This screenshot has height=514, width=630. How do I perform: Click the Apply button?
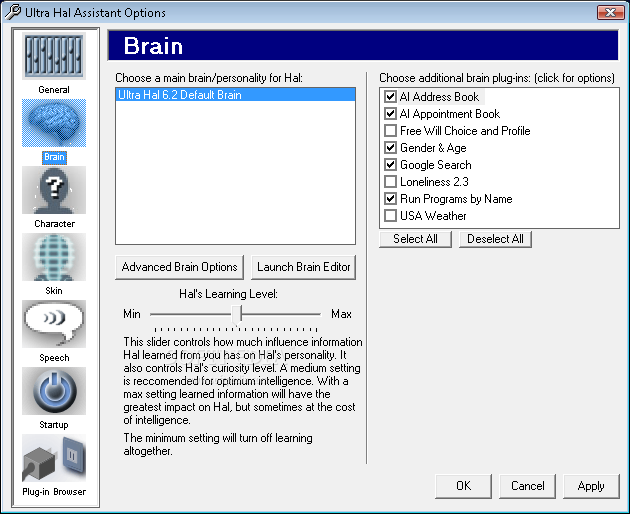click(591, 486)
